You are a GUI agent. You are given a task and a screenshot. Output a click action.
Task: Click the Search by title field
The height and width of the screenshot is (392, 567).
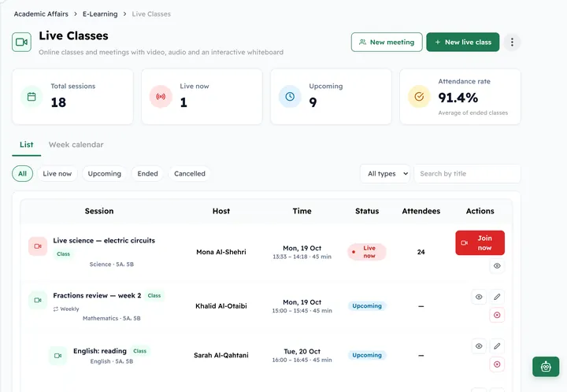(x=467, y=174)
